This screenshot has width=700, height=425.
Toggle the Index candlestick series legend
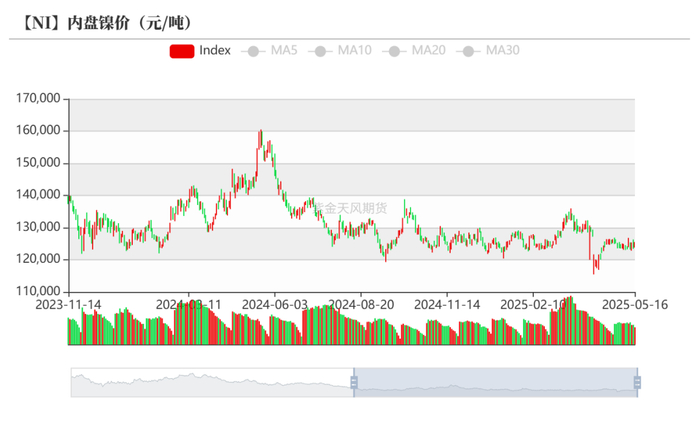pos(200,50)
